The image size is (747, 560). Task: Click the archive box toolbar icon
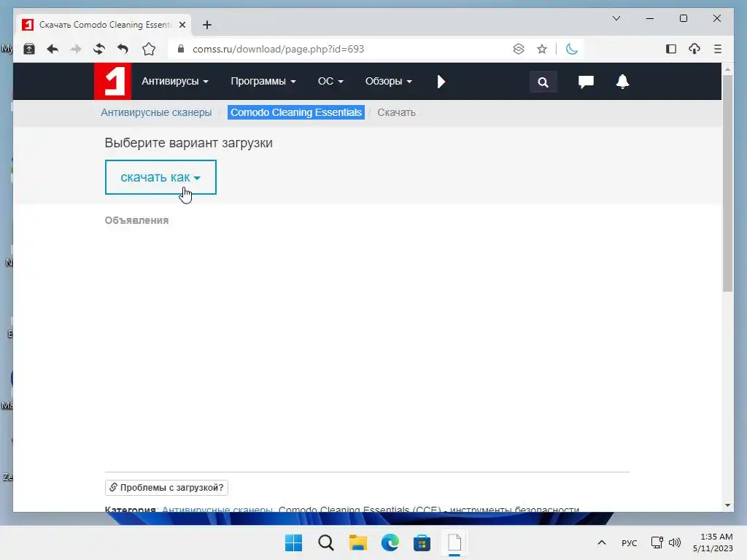click(x=29, y=49)
